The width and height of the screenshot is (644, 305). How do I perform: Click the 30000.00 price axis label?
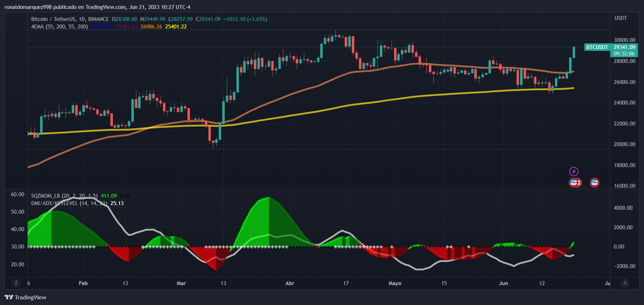(624, 40)
